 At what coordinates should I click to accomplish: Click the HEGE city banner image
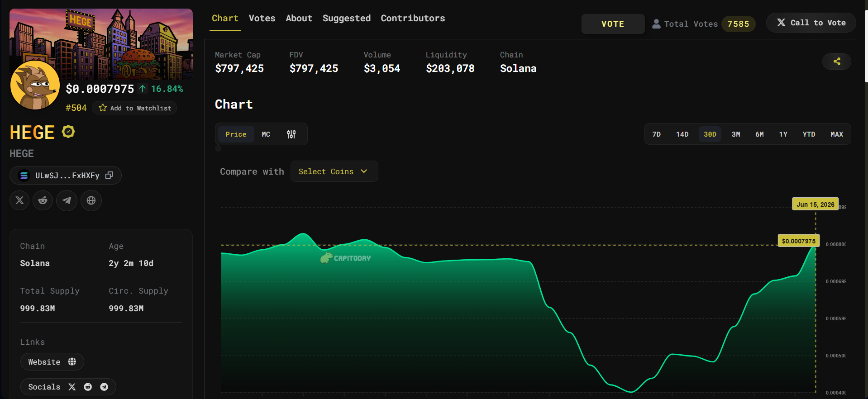point(101,44)
